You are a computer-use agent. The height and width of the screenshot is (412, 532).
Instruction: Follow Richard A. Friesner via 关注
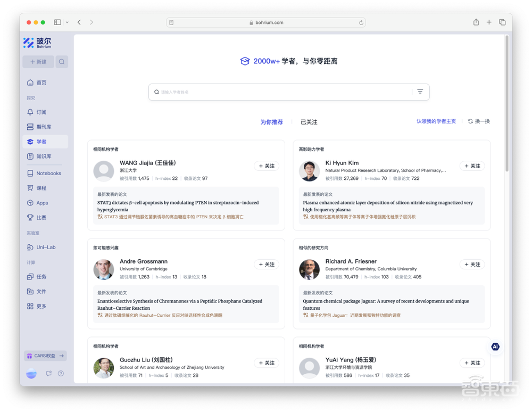[472, 265]
